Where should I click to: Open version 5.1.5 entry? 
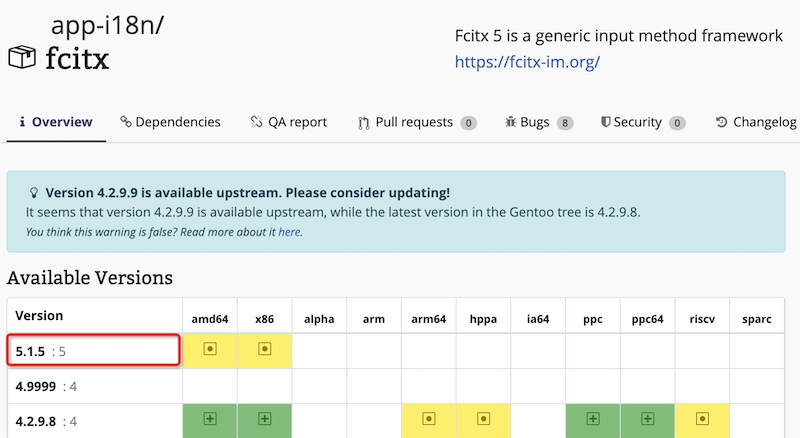(30, 351)
